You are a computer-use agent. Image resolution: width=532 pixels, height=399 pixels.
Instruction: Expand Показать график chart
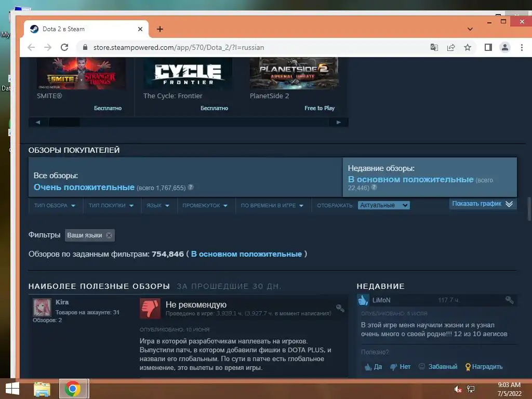483,204
